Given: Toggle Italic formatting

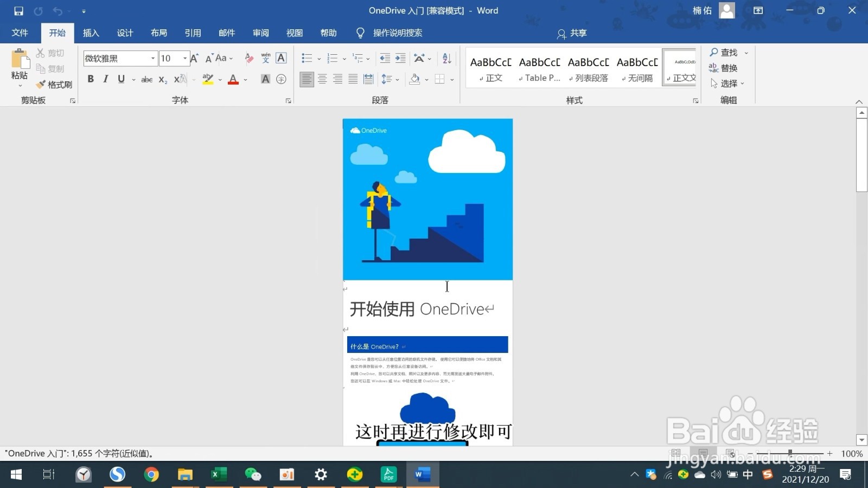Looking at the screenshot, I should (x=106, y=79).
